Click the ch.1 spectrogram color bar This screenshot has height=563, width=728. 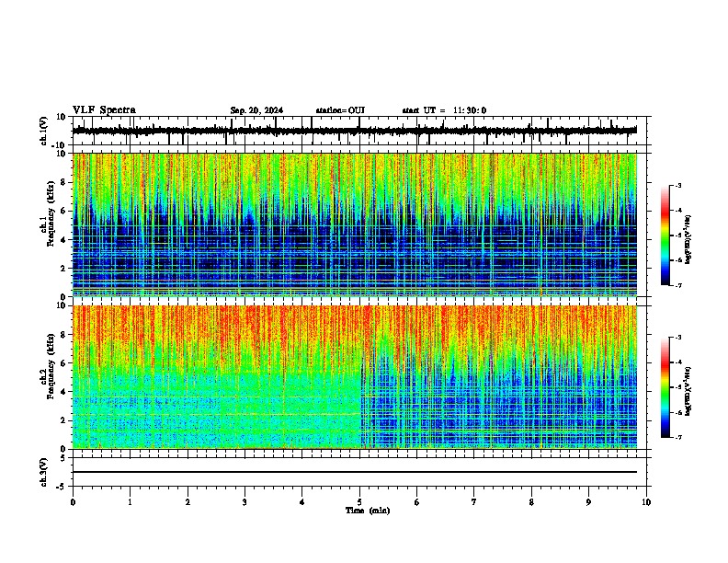[665, 236]
